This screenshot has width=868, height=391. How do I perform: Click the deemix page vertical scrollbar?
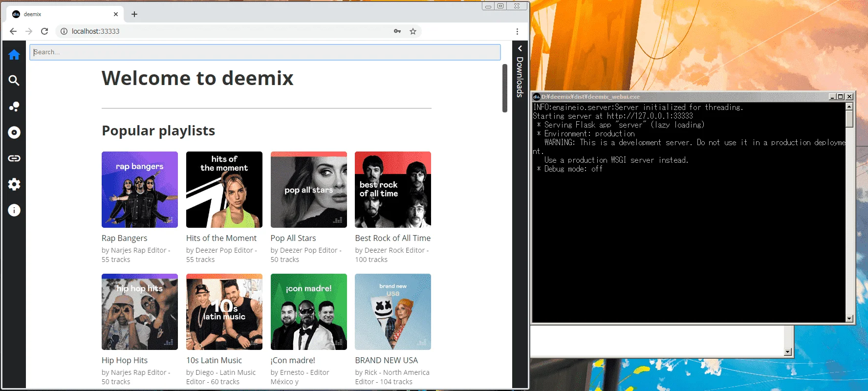(x=505, y=88)
